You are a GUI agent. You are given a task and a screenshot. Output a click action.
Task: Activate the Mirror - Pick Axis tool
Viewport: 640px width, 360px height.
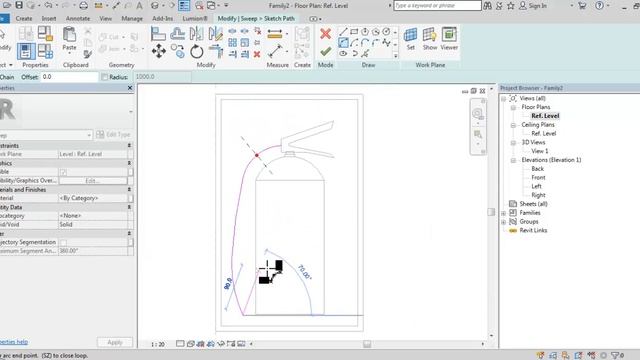[x=196, y=33]
